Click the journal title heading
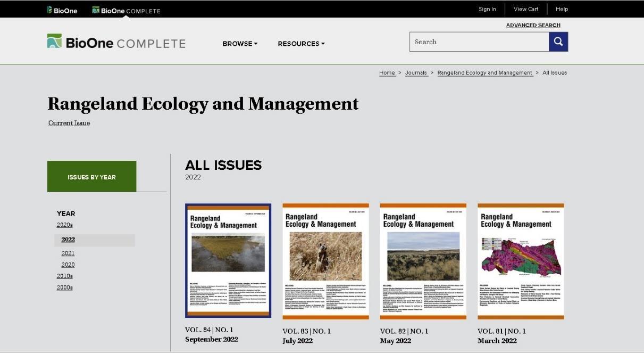This screenshot has height=353, width=644. tap(203, 103)
